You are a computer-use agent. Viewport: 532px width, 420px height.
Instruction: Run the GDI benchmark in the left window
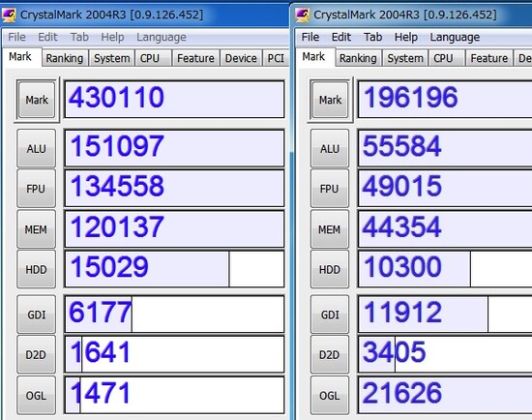(37, 315)
